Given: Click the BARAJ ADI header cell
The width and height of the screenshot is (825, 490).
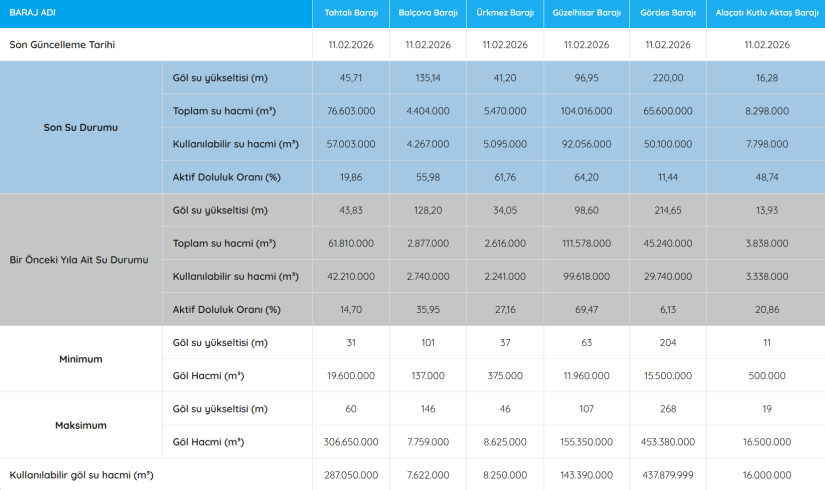Looking at the screenshot, I should click(x=34, y=13).
